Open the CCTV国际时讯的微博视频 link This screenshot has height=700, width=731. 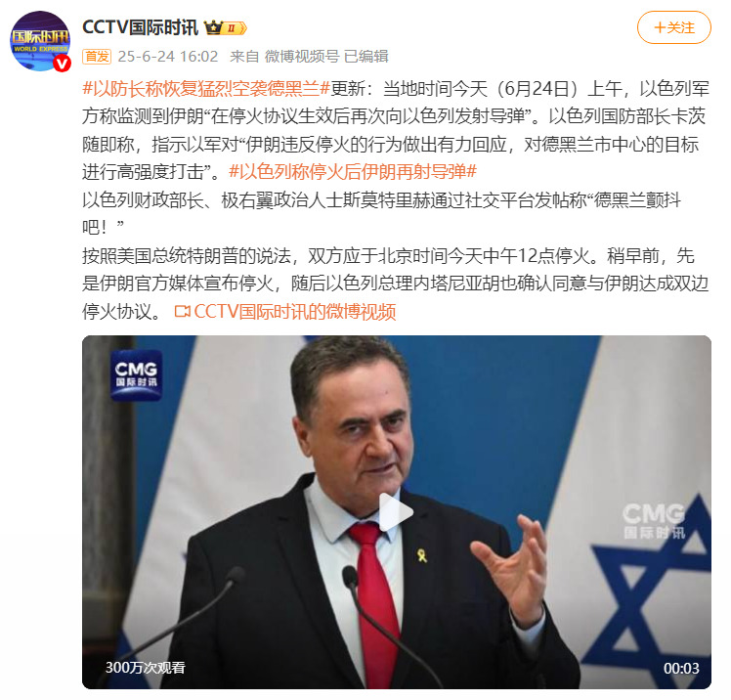point(294,311)
